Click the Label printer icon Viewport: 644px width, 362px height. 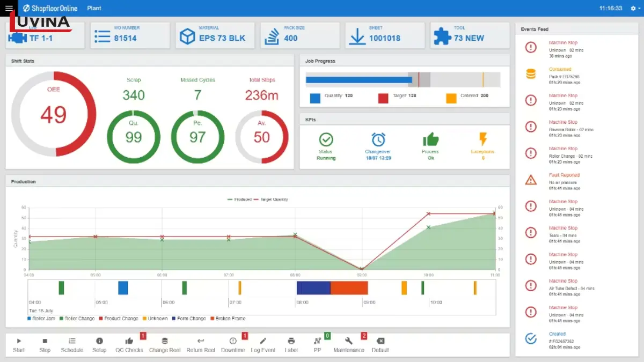pos(291,342)
